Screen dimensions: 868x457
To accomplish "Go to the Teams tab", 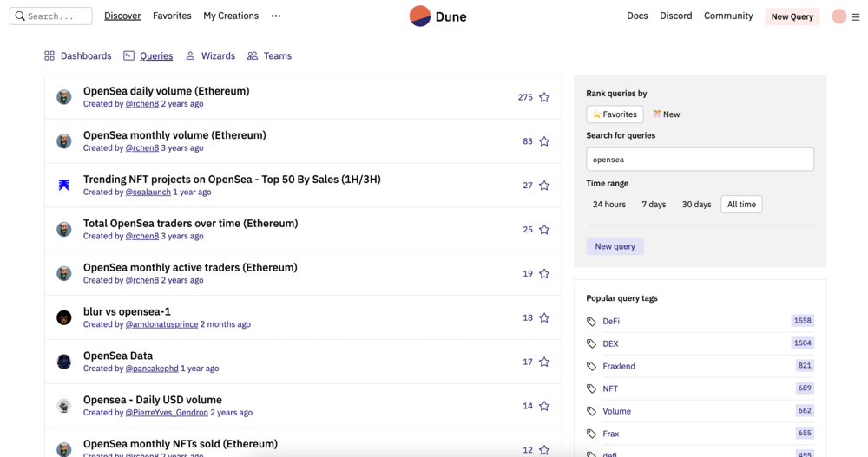I will point(269,55).
